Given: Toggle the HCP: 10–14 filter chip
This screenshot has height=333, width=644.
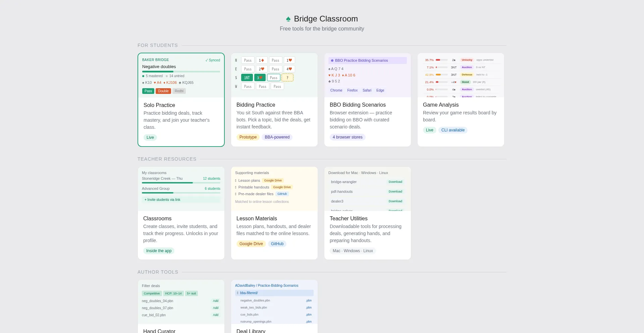Looking at the screenshot, I should (x=173, y=293).
